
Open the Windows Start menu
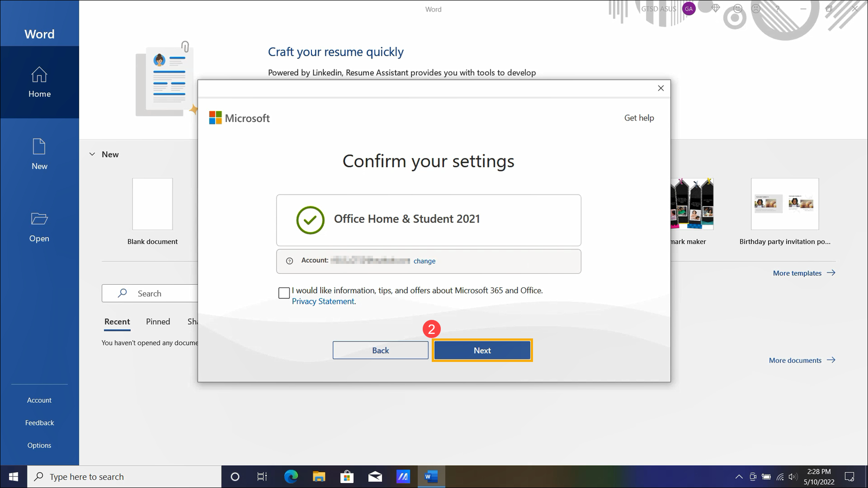pos(14,477)
